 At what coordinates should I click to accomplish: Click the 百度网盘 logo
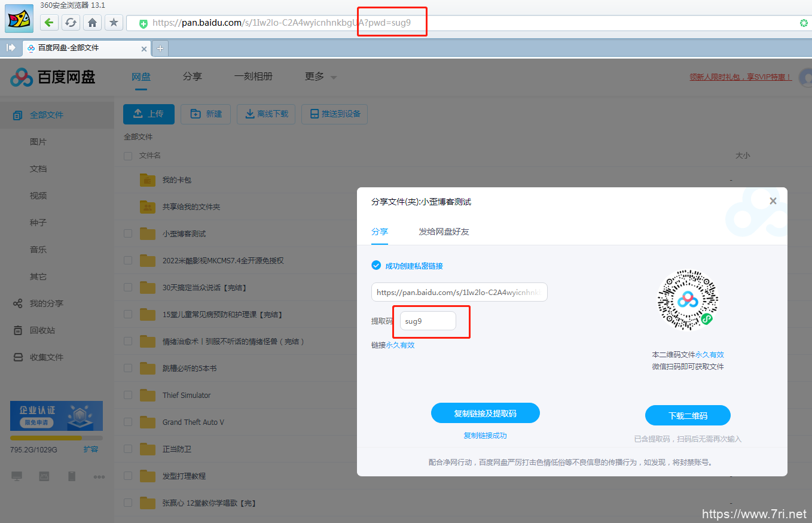pos(53,77)
